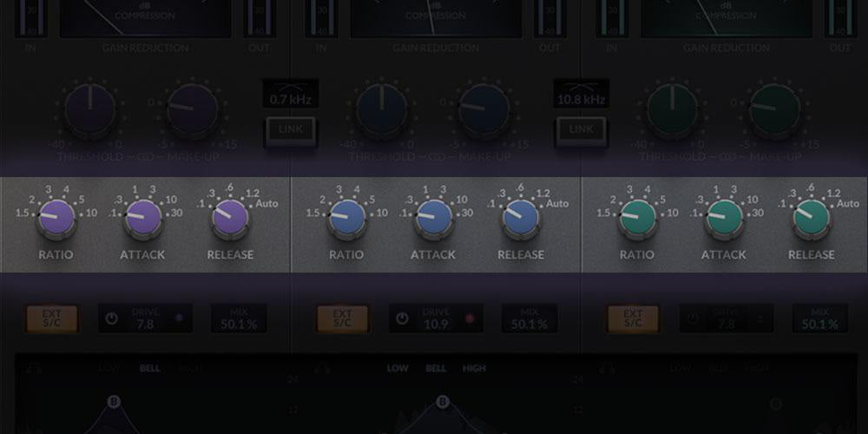Click the green MAKE-UP knob
The width and height of the screenshot is (868, 434).
(x=775, y=109)
